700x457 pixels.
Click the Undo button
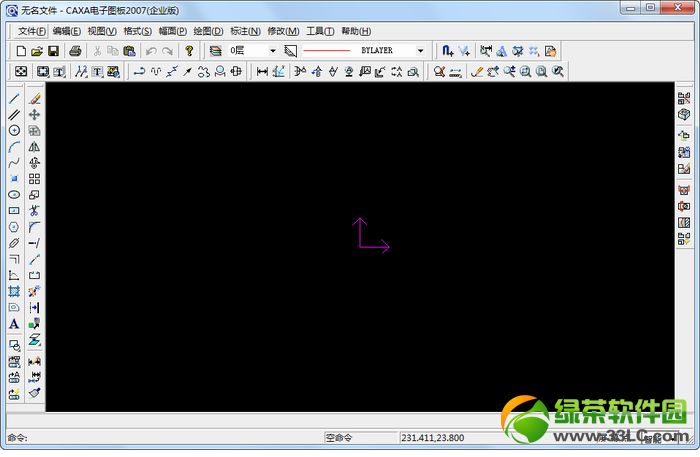point(151,51)
